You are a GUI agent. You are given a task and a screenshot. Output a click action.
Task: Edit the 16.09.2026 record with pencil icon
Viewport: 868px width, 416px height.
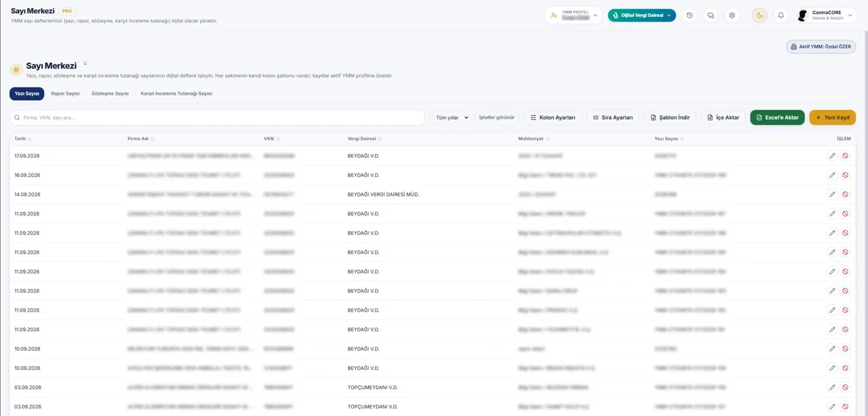pos(832,175)
